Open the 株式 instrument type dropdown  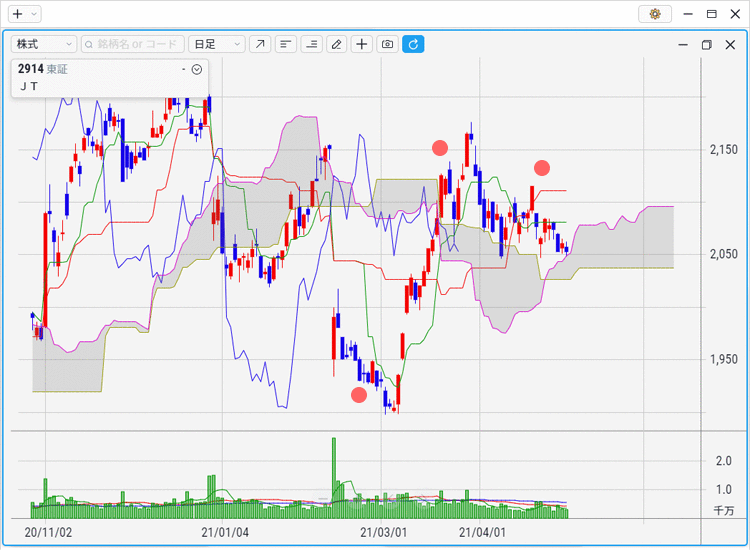click(43, 44)
